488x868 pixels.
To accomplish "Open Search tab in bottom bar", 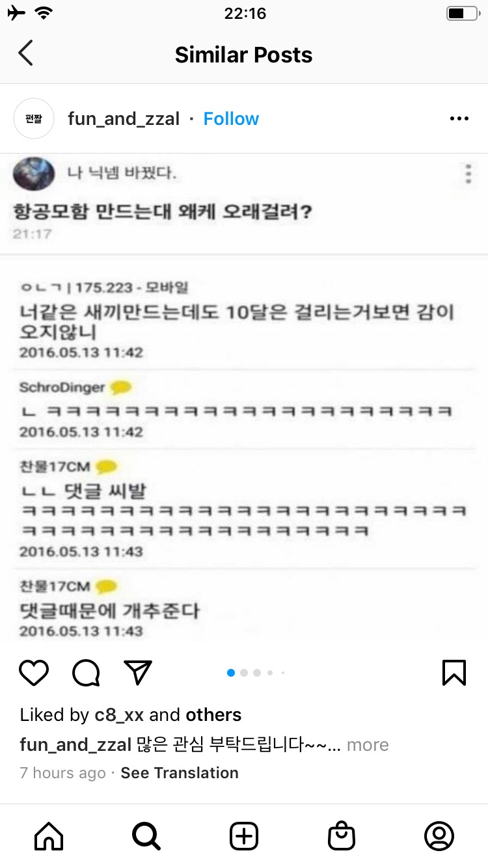I will point(146,836).
